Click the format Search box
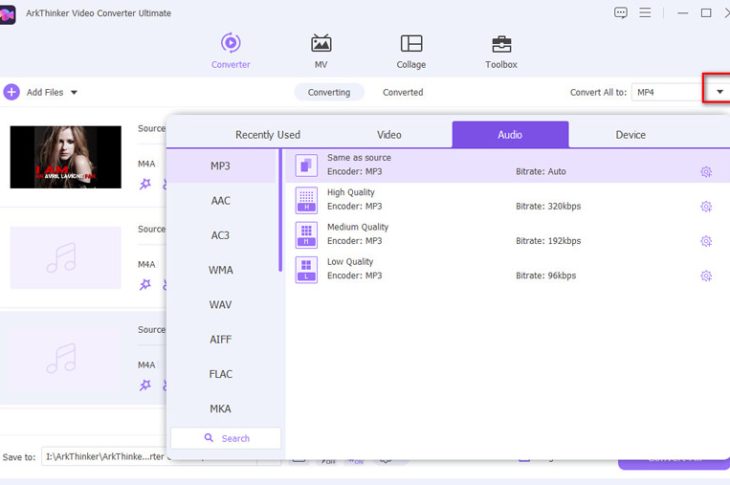The height and width of the screenshot is (485, 730). coord(226,438)
